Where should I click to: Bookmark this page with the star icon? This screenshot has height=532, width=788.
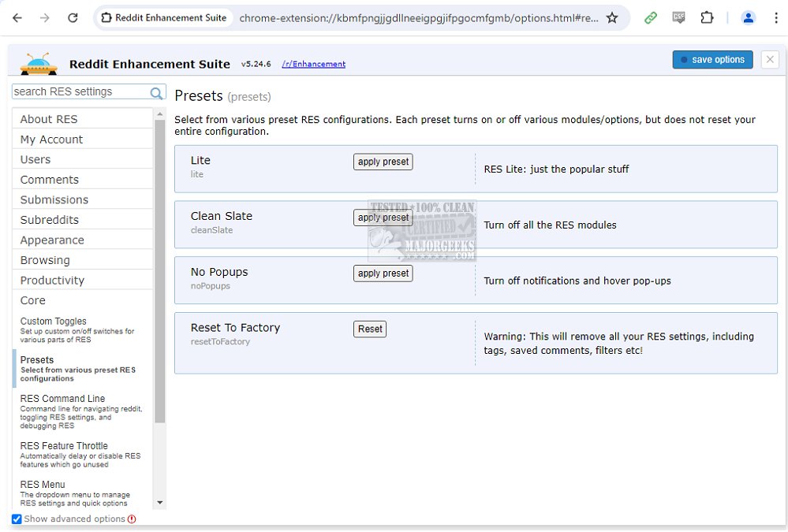coord(612,17)
